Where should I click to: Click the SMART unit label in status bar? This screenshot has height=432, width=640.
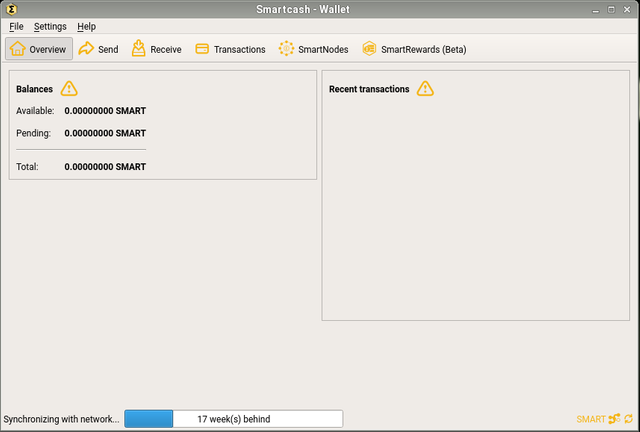(x=591, y=419)
